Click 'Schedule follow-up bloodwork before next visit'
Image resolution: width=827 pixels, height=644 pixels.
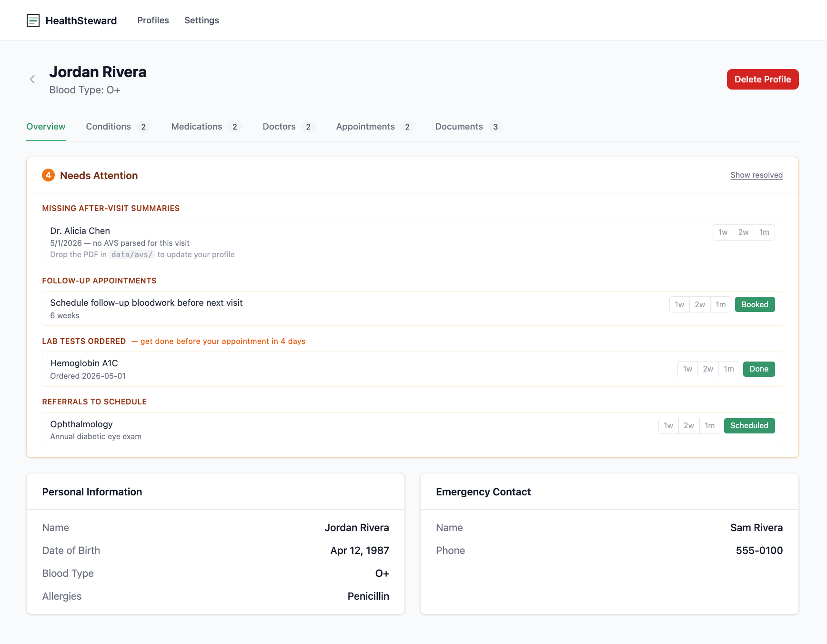146,303
